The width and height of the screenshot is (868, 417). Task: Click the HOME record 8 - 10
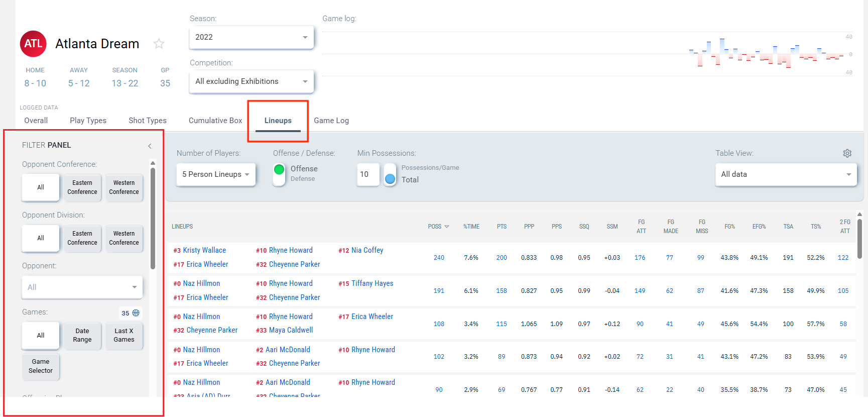pyautogui.click(x=35, y=83)
